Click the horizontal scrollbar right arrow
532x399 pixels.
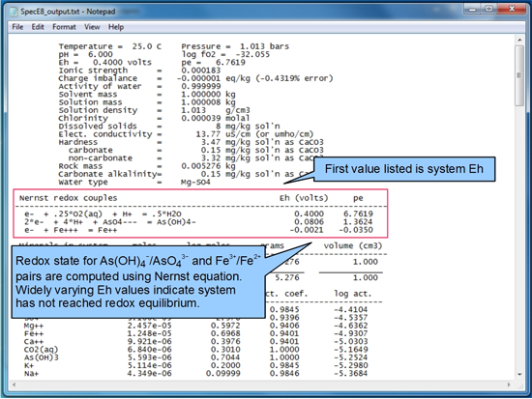coord(509,385)
